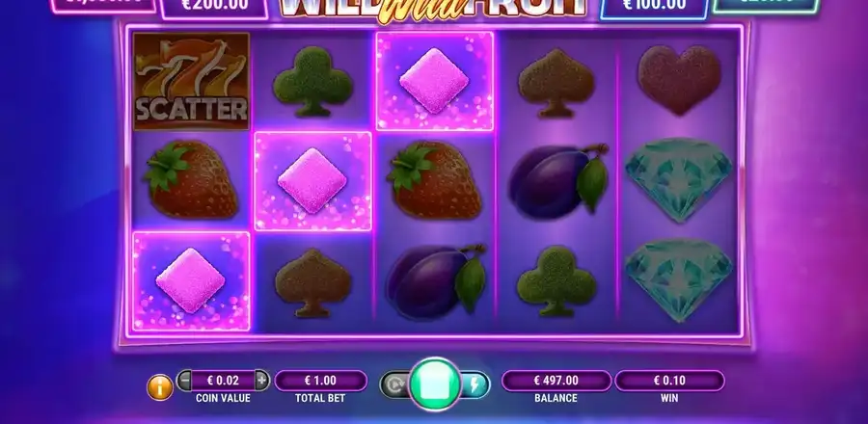Increase coin value with plus button
The width and height of the screenshot is (868, 424).
pos(261,381)
